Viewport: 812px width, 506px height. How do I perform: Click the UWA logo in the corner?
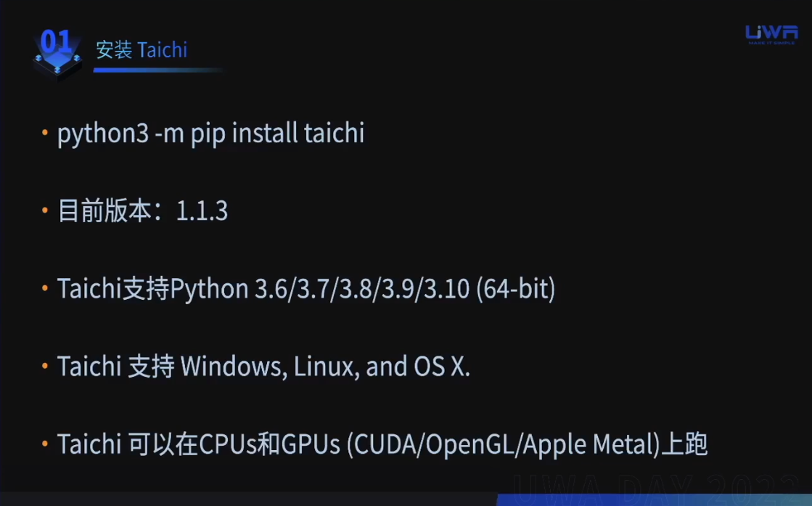[x=771, y=33]
